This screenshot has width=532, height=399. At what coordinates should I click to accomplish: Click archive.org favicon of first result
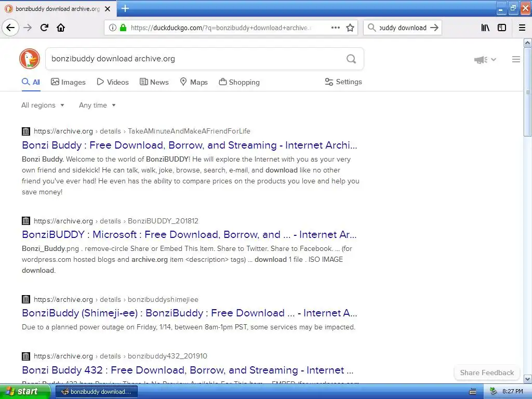pos(26,131)
